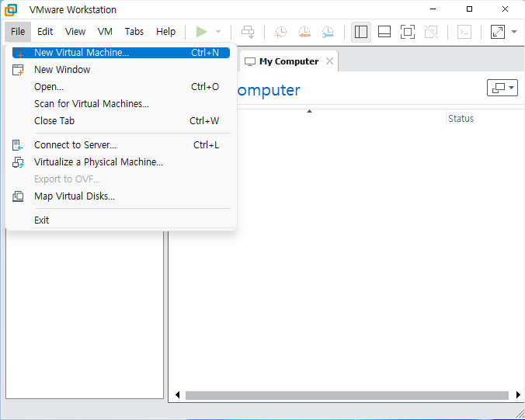Viewport: 525px width, 420px height.
Task: Select Connect to Server... entry
Action: tap(121, 145)
